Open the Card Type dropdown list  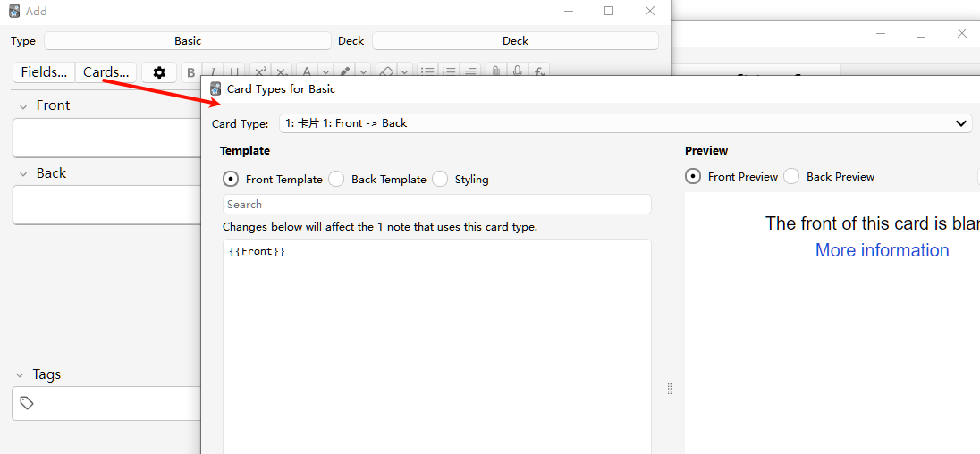626,123
